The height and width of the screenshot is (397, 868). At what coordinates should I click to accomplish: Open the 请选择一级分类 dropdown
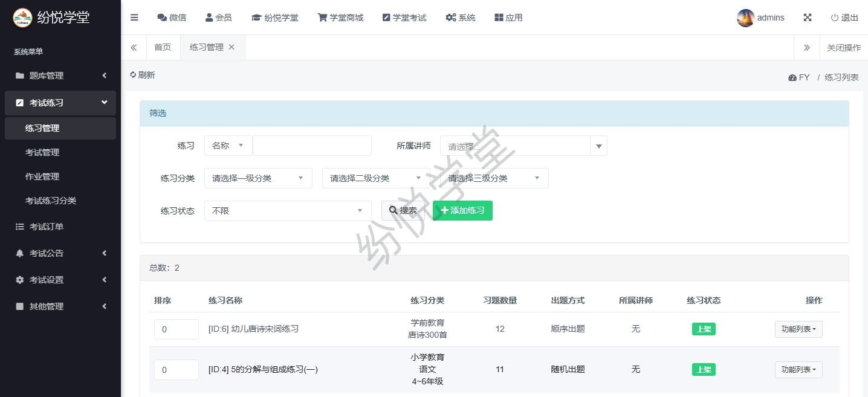[258, 178]
